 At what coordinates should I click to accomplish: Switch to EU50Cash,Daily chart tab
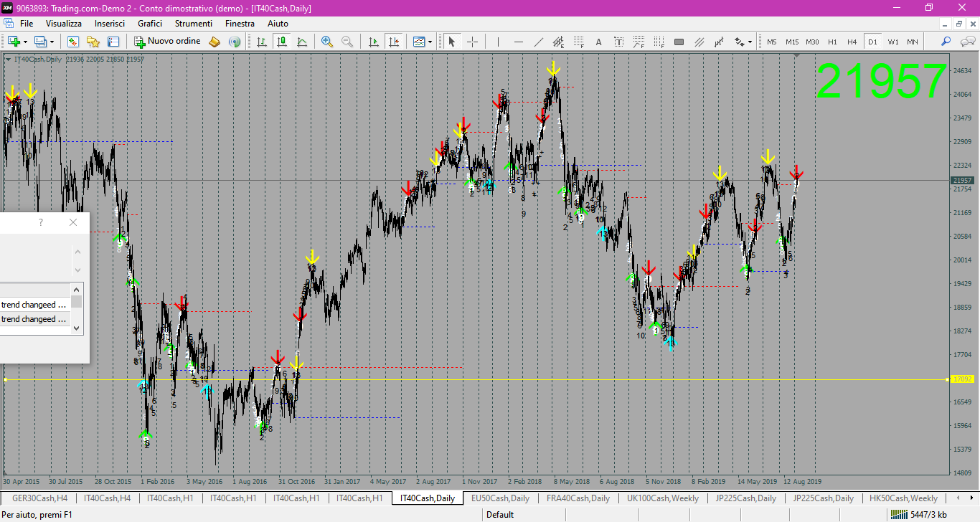(x=500, y=498)
